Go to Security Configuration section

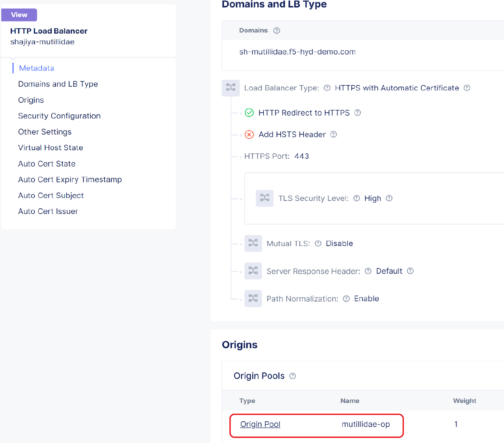pos(59,116)
